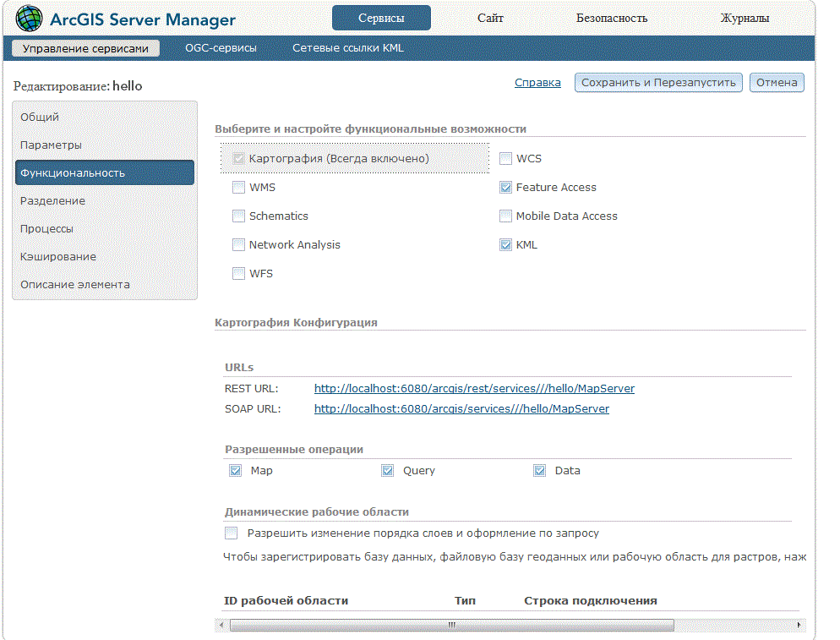Enable the Network Analysis checkbox
Image resolution: width=840 pixels, height=640 pixels.
[x=238, y=245]
